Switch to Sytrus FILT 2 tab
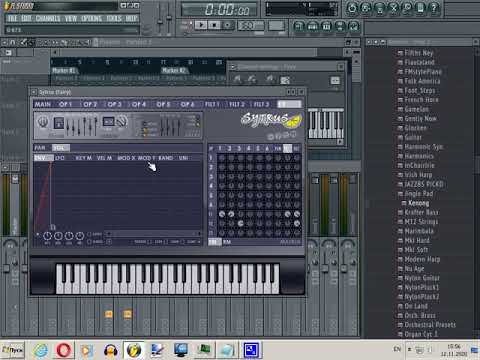Viewport: 480px width, 360px height. coord(237,104)
